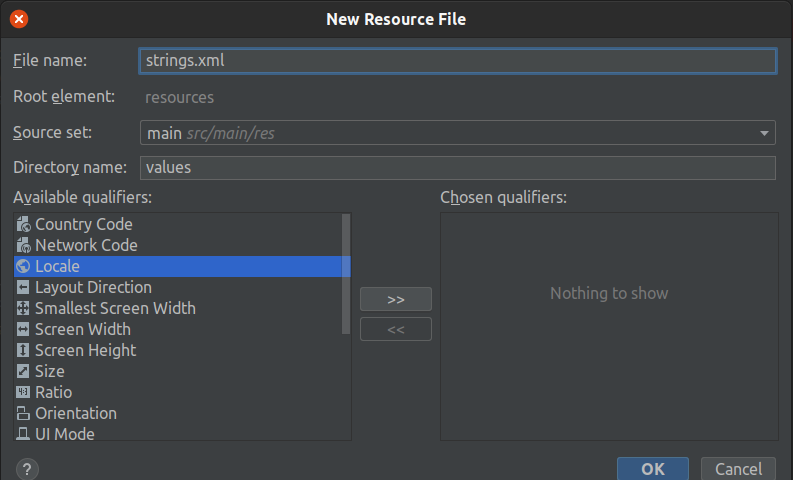Expand the main src/main/res combo box
Image resolution: width=793 pixels, height=480 pixels.
tap(457, 133)
